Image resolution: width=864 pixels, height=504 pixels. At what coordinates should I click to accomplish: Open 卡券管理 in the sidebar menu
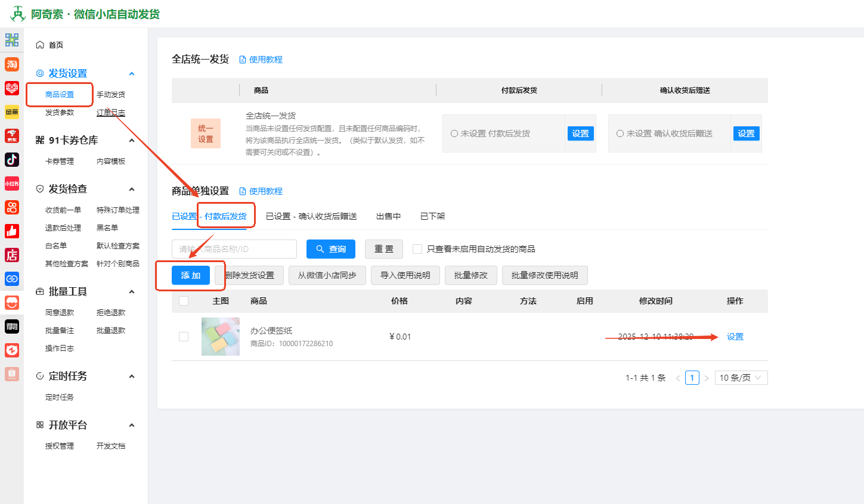(60, 161)
